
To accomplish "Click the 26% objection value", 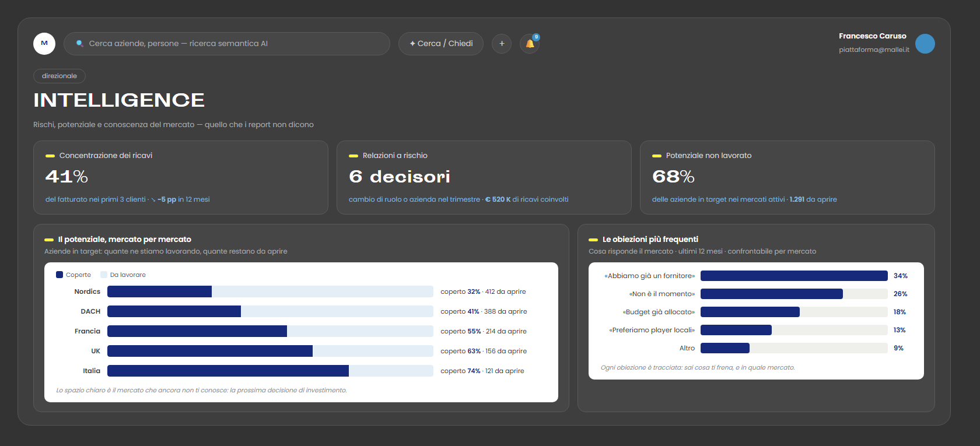I will 901,294.
